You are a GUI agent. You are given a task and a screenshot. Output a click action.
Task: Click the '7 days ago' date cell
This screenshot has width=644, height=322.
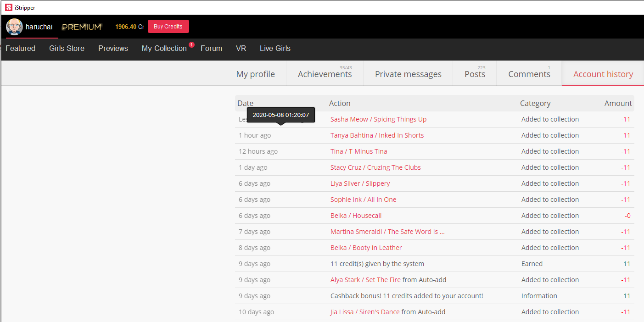tap(254, 232)
